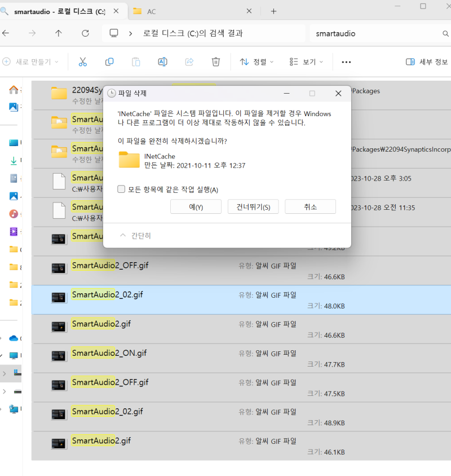451x476 pixels.
Task: Switch to the smartaudio 로컬 디스크 tab
Action: pos(60,11)
